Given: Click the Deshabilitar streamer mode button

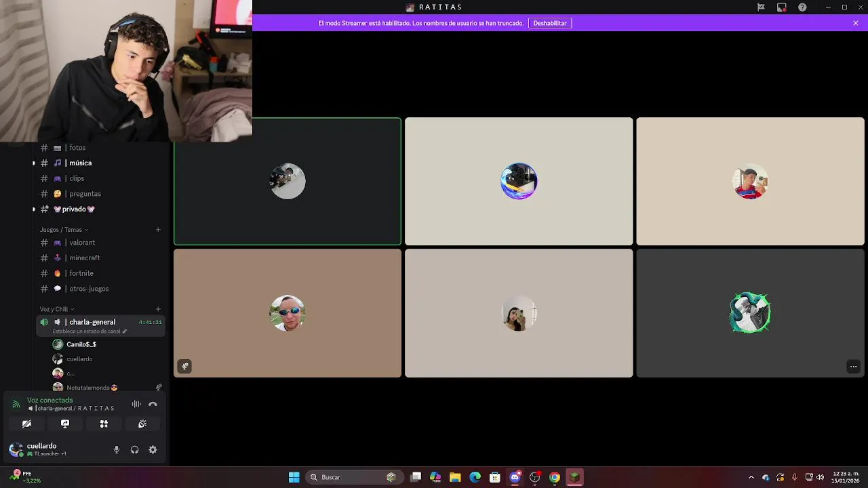Looking at the screenshot, I should [550, 23].
